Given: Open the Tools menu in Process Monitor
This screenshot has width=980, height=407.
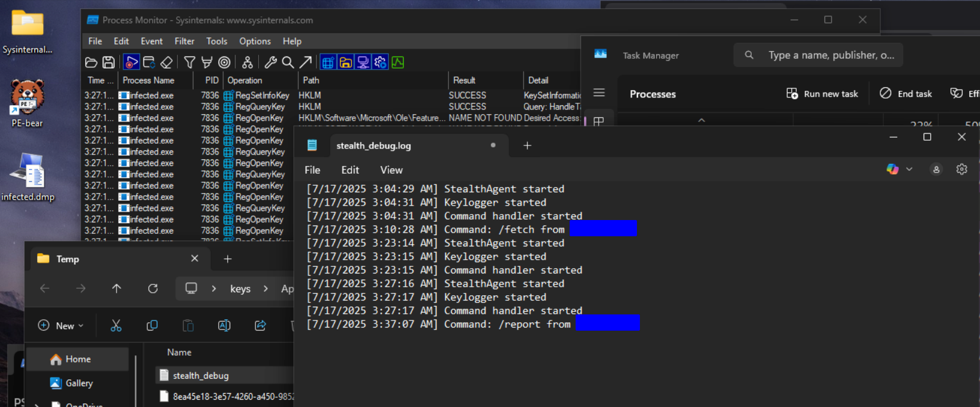Looking at the screenshot, I should pos(216,41).
